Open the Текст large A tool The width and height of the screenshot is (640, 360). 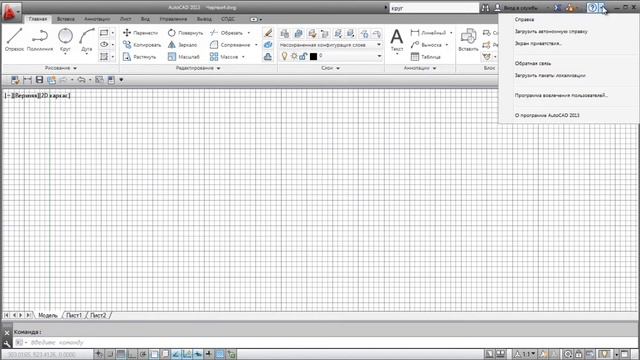(397, 40)
